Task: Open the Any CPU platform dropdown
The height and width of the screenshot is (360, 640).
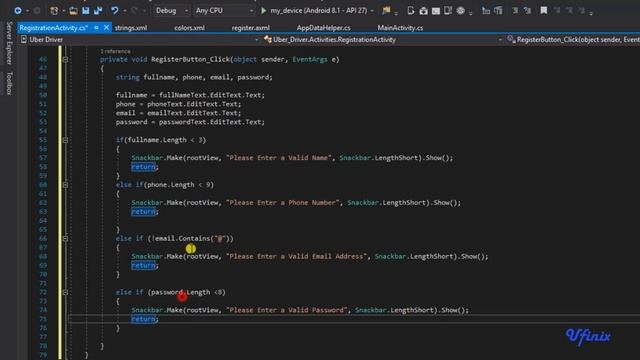Action: (224, 11)
